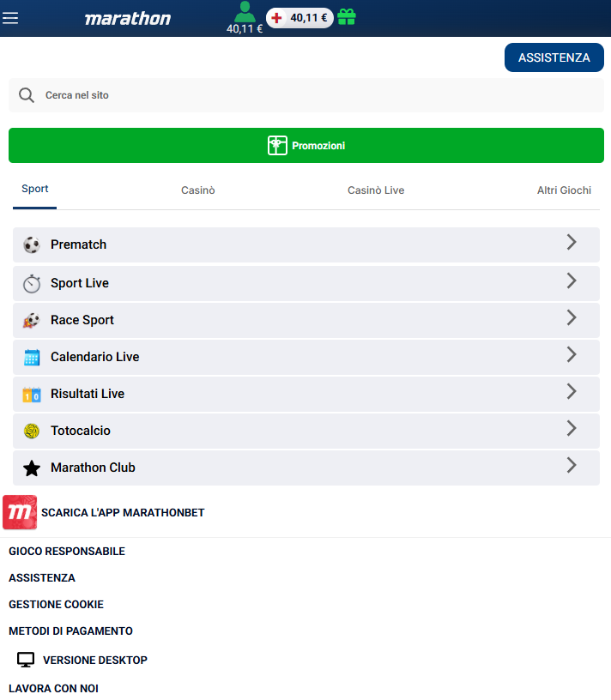
Task: Open the Calendario Live label
Action: coord(95,357)
